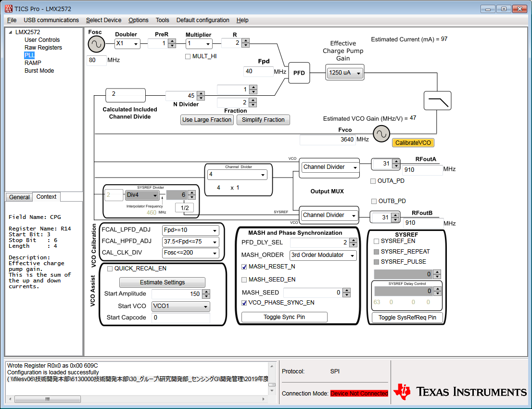
Task: Open the loop filter symbol block
Action: 437,101
